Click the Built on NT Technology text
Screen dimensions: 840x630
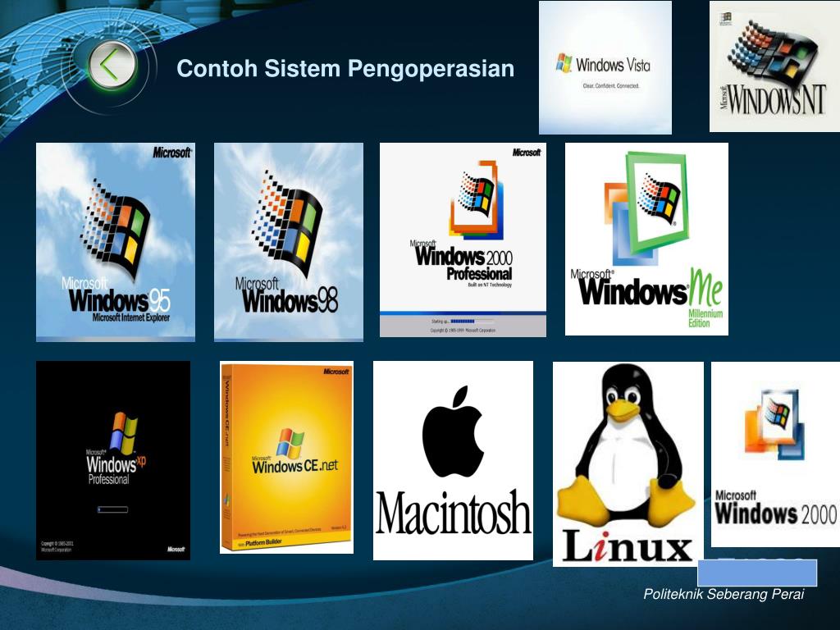pos(490,285)
